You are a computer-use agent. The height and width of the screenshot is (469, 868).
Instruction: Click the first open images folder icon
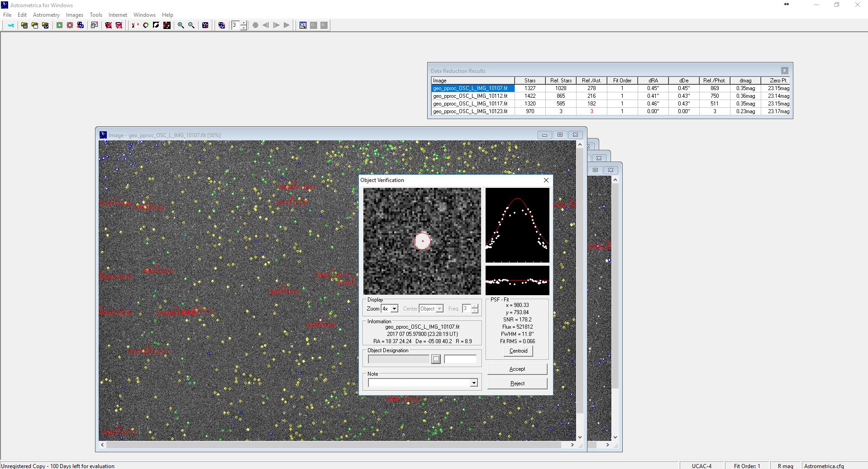point(24,25)
